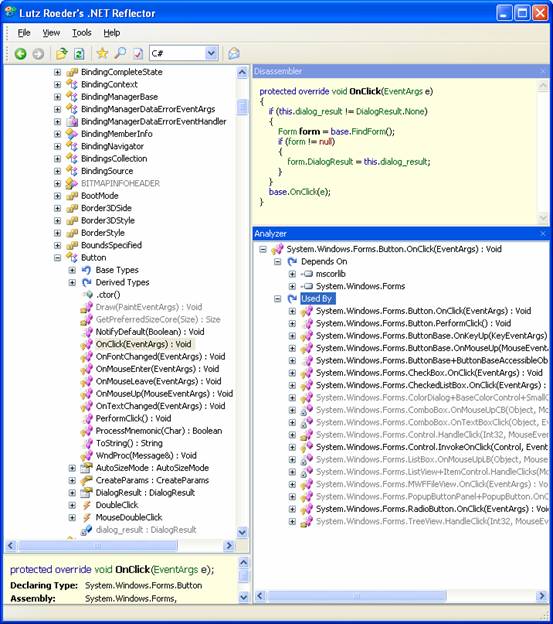Click the BindingManagerDataErrorEventHandler delegate icon

click(x=72, y=121)
